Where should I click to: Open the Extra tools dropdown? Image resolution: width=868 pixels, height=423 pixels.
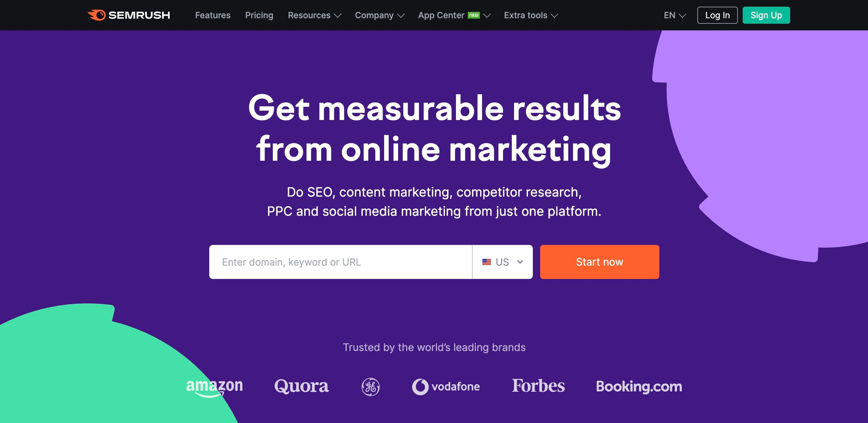click(531, 15)
